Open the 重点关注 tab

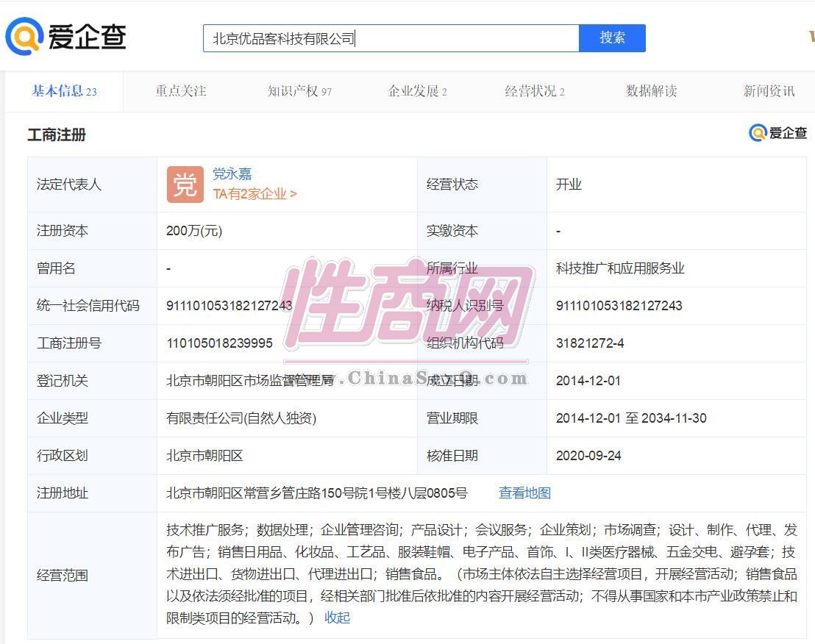pos(180,91)
